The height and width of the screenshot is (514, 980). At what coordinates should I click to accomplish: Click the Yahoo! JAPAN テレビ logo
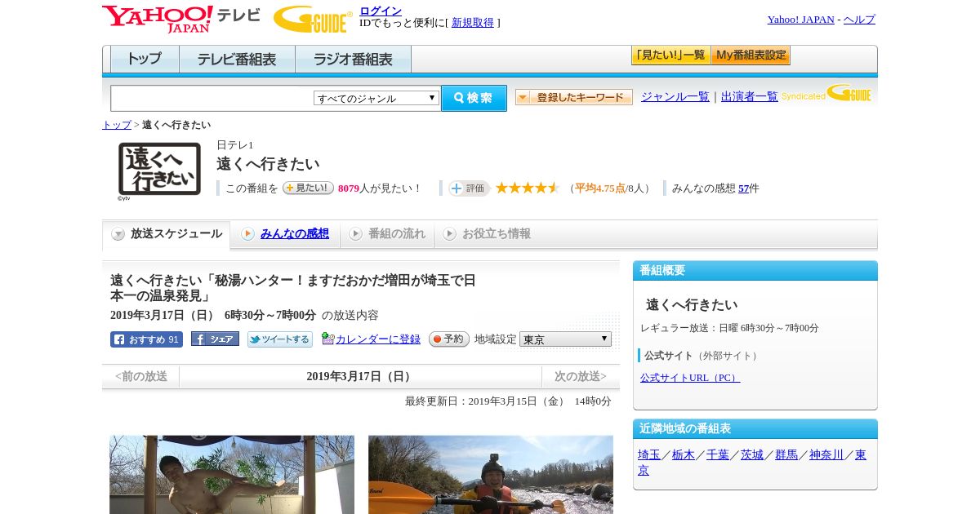coord(181,19)
